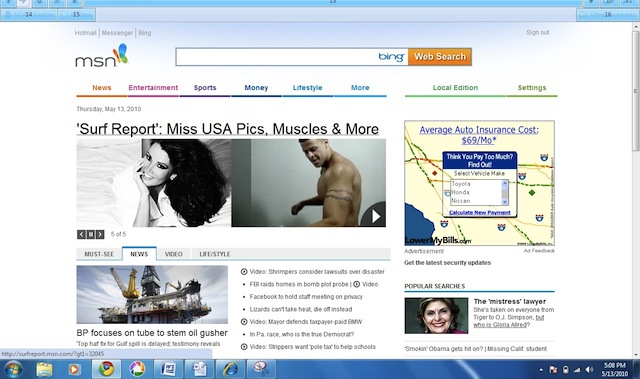Switch to the VIDEO tab
This screenshot has width=640, height=379.
[x=173, y=254]
